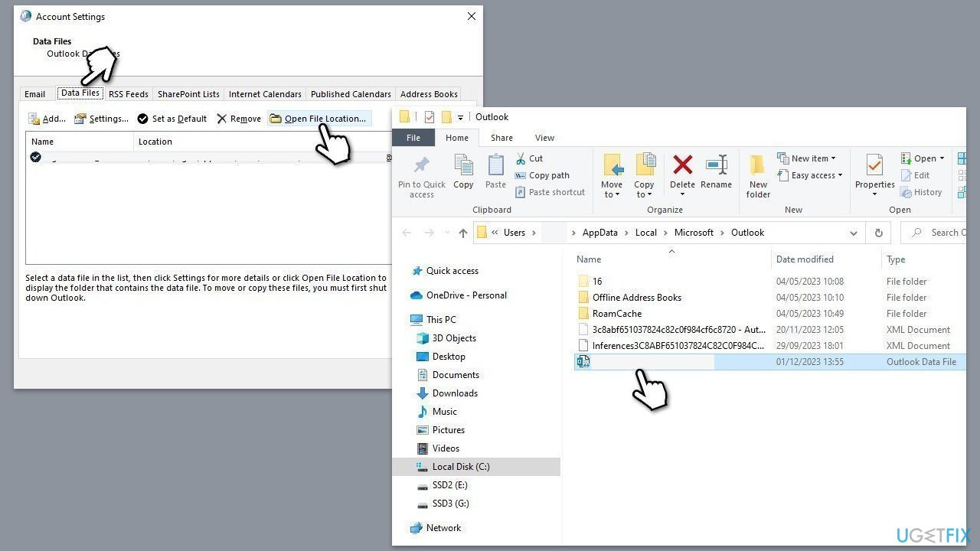Click the Cut scissors icon
The height and width of the screenshot is (551, 980).
(521, 158)
